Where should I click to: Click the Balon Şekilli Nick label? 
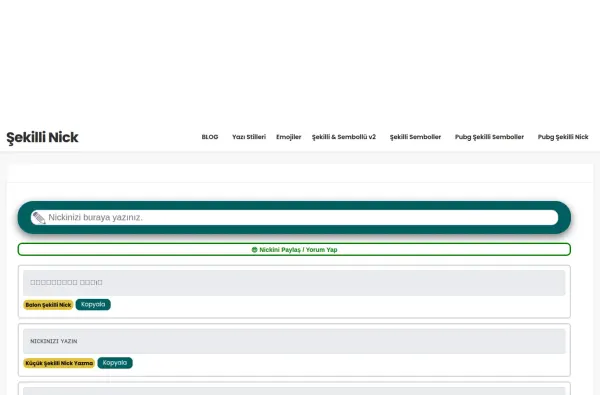click(x=48, y=305)
